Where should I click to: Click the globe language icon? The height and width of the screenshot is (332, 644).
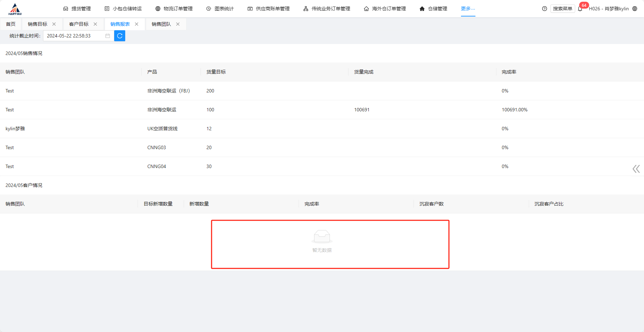pyautogui.click(x=635, y=9)
